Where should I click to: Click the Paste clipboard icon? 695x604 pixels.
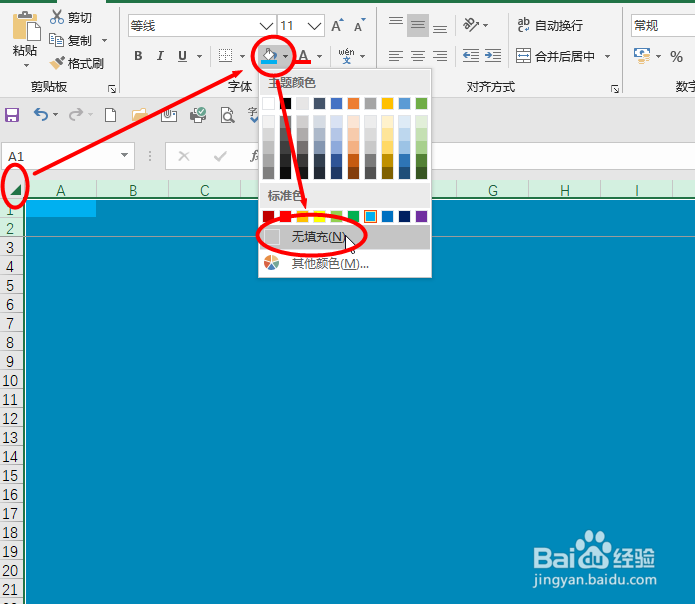coord(26,27)
